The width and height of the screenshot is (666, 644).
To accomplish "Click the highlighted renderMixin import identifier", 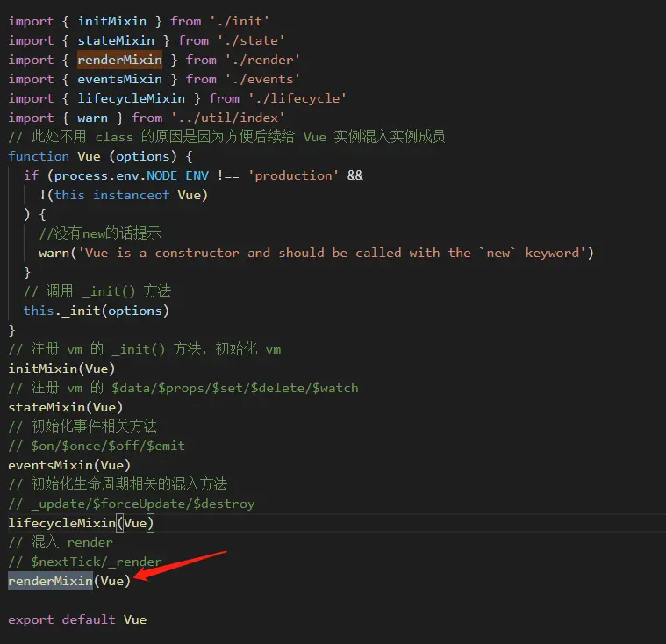I will coord(120,60).
